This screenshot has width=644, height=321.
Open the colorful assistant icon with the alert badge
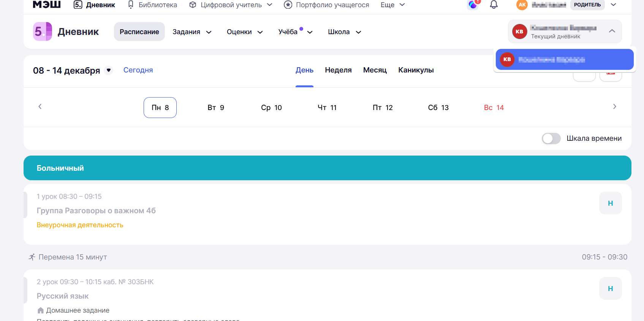click(473, 4)
